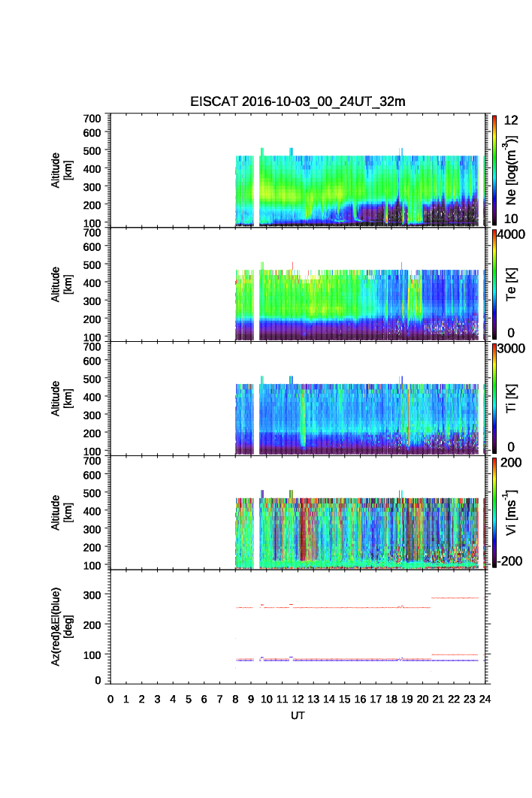Select the Ti ion temperature color bar
The width and height of the screenshot is (532, 798).
(x=494, y=398)
